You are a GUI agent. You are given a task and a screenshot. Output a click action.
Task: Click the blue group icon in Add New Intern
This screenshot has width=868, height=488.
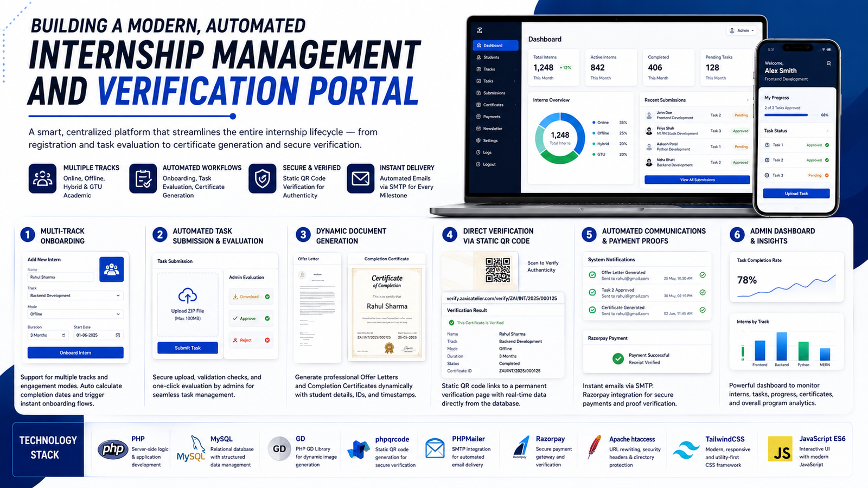coord(112,269)
